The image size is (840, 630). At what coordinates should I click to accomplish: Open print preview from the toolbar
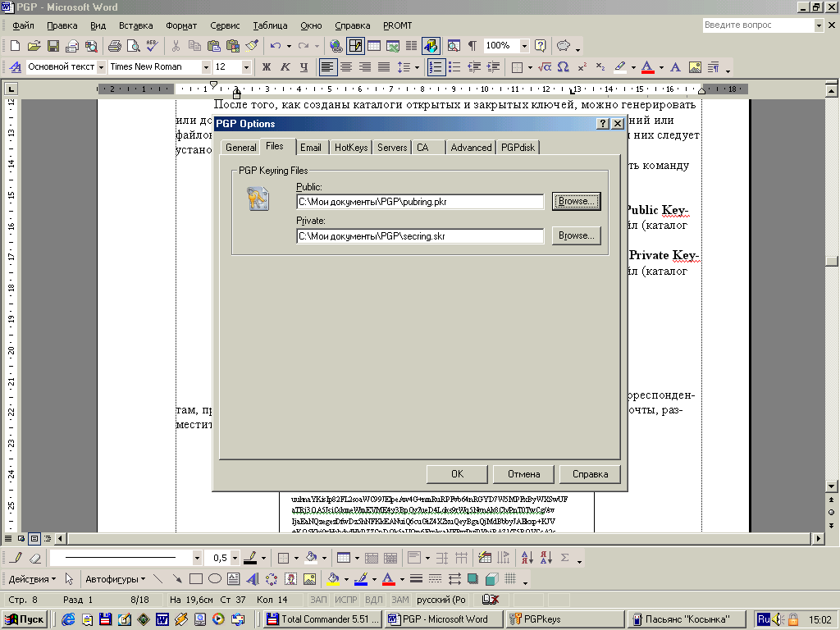coord(133,46)
